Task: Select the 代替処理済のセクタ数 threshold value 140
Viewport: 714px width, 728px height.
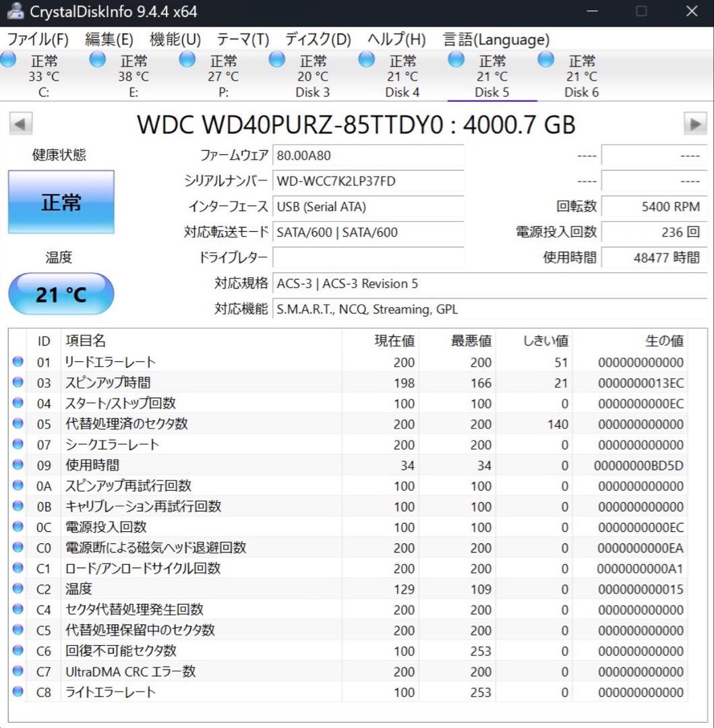Action: (558, 425)
